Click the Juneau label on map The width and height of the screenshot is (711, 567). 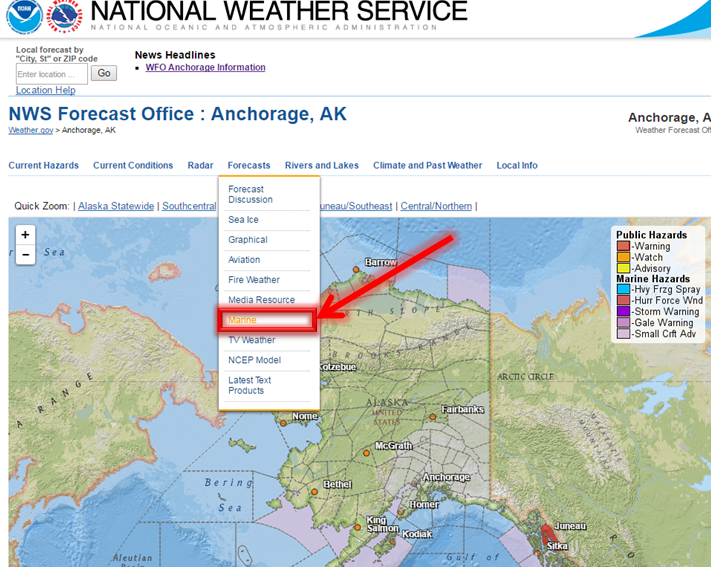[570, 526]
